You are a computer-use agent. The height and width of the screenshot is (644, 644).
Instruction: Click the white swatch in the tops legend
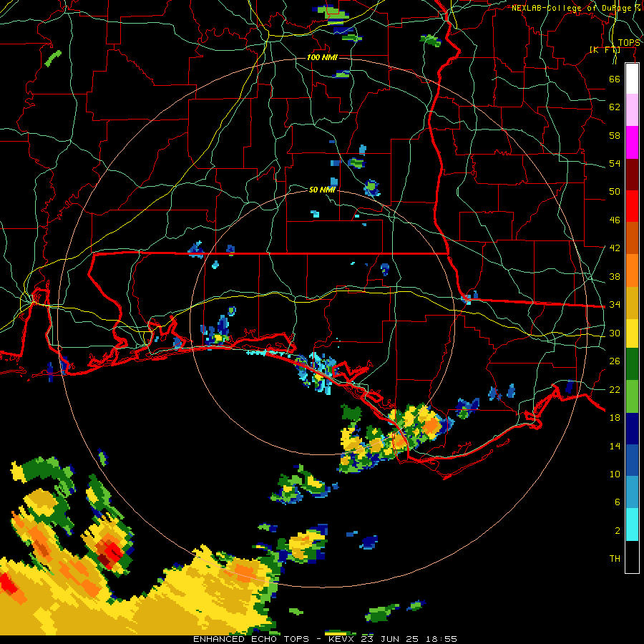click(632, 79)
